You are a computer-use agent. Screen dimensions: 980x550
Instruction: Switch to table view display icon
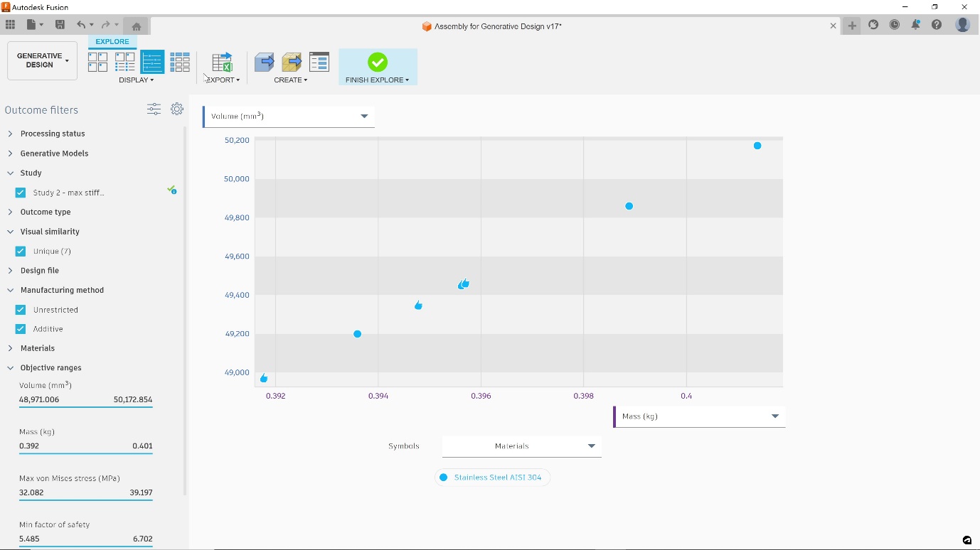[180, 62]
